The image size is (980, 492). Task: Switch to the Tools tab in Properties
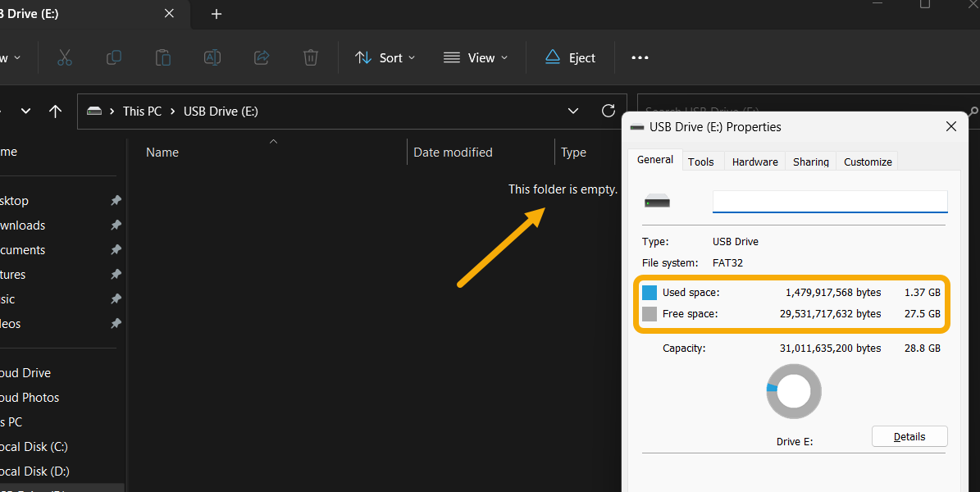click(x=701, y=161)
